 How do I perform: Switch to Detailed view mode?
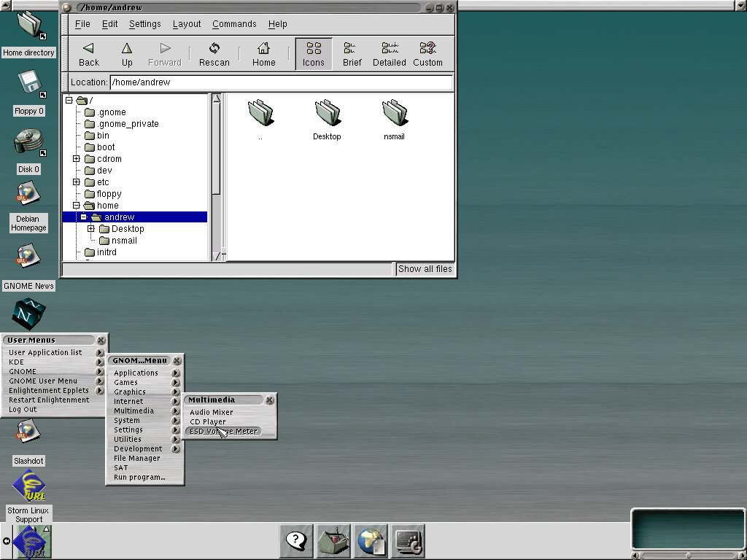(x=389, y=54)
